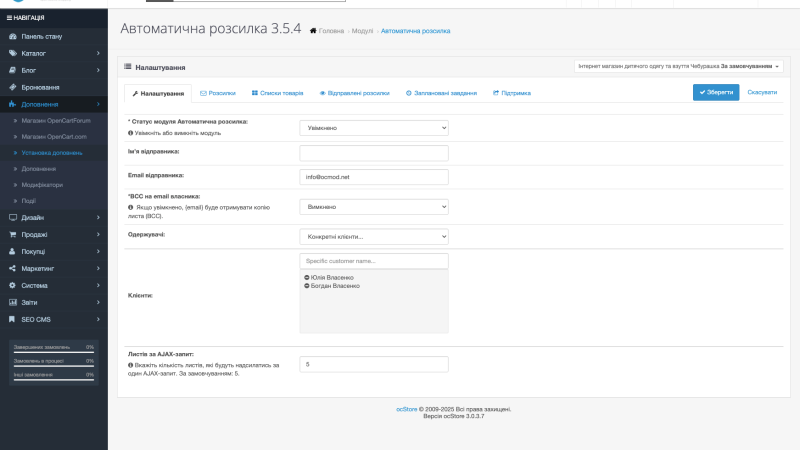Open Магазин OpenCart.com submenu item
Viewport: 800px width, 450px height.
[x=54, y=137]
